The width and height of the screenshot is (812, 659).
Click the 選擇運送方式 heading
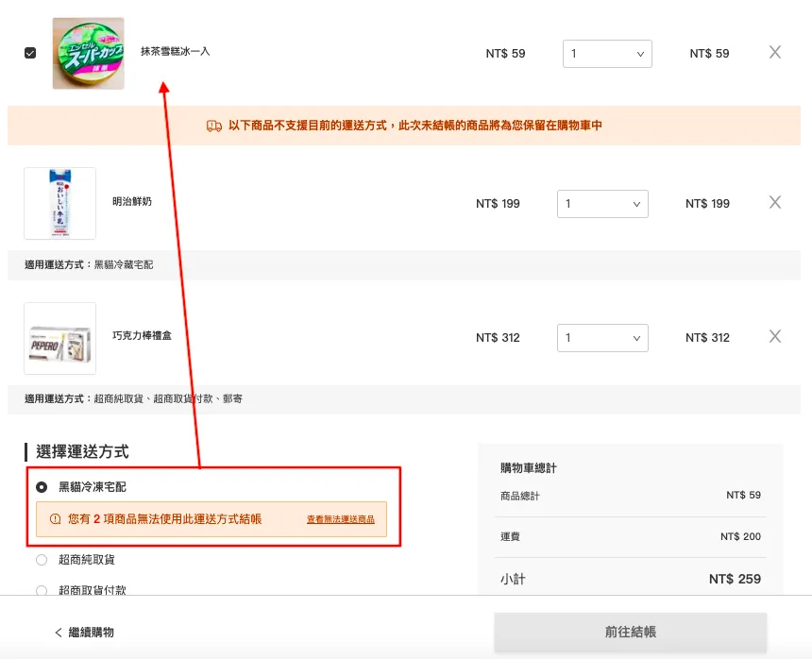(82, 452)
